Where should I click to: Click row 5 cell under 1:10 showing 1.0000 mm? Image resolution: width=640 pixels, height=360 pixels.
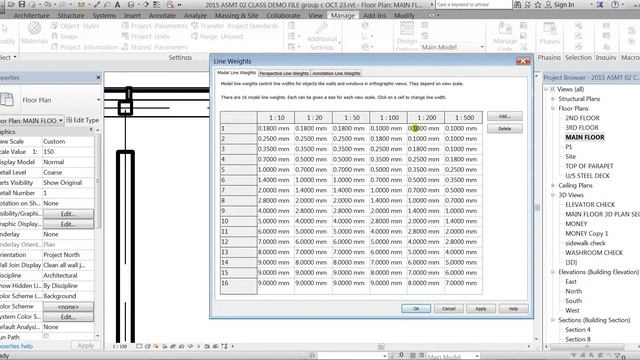point(276,169)
